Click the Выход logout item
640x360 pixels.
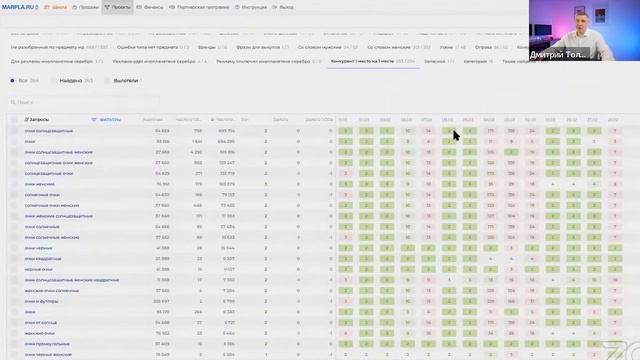click(283, 7)
